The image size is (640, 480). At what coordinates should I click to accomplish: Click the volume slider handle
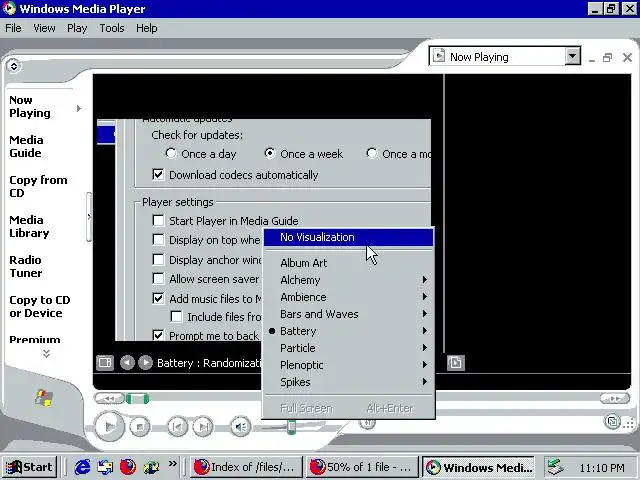pyautogui.click(x=291, y=427)
